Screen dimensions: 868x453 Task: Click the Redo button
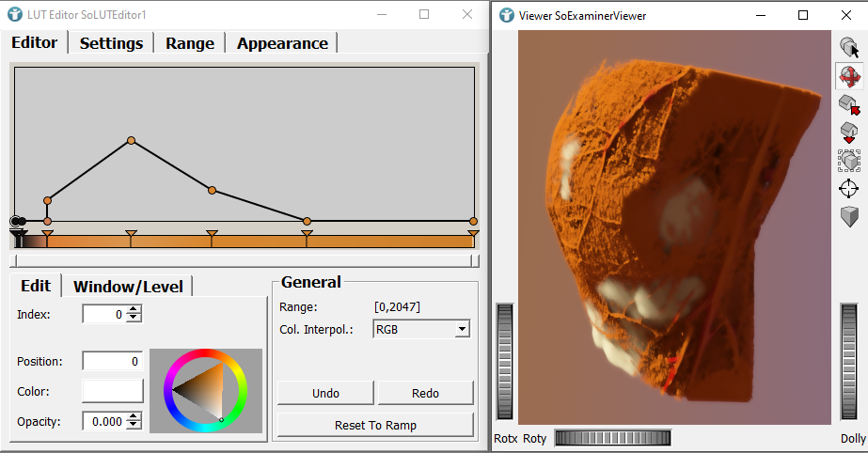[x=425, y=393]
